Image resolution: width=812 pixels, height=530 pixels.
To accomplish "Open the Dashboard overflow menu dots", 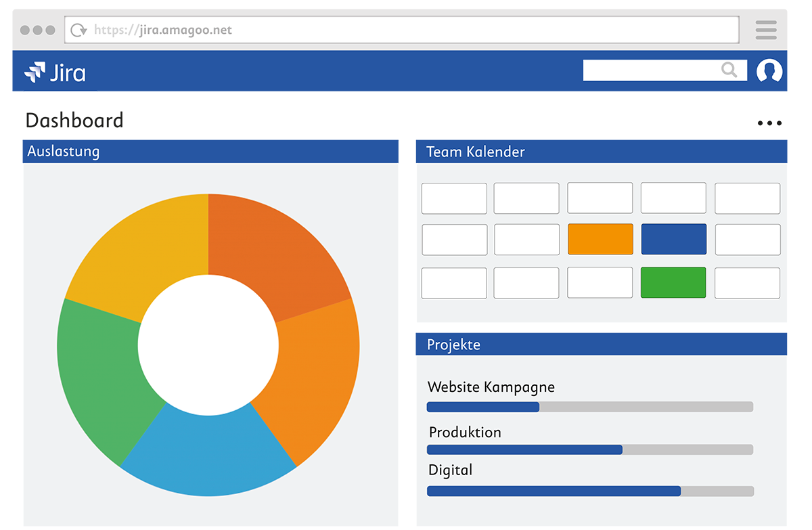I will (769, 123).
